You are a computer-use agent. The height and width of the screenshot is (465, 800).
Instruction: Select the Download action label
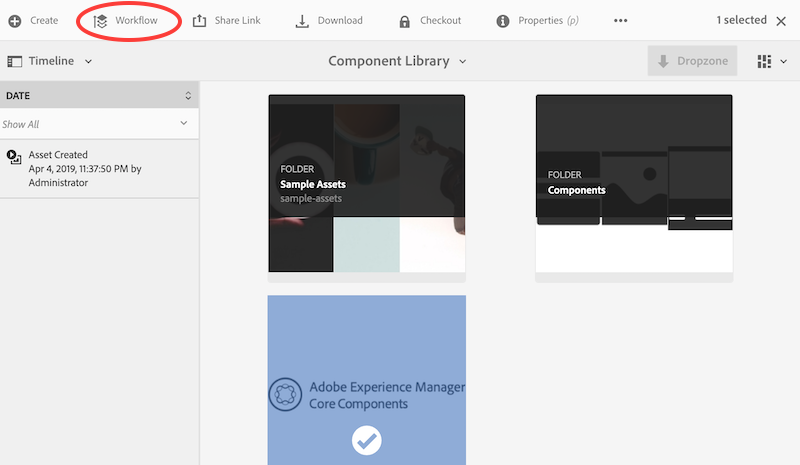pos(340,20)
